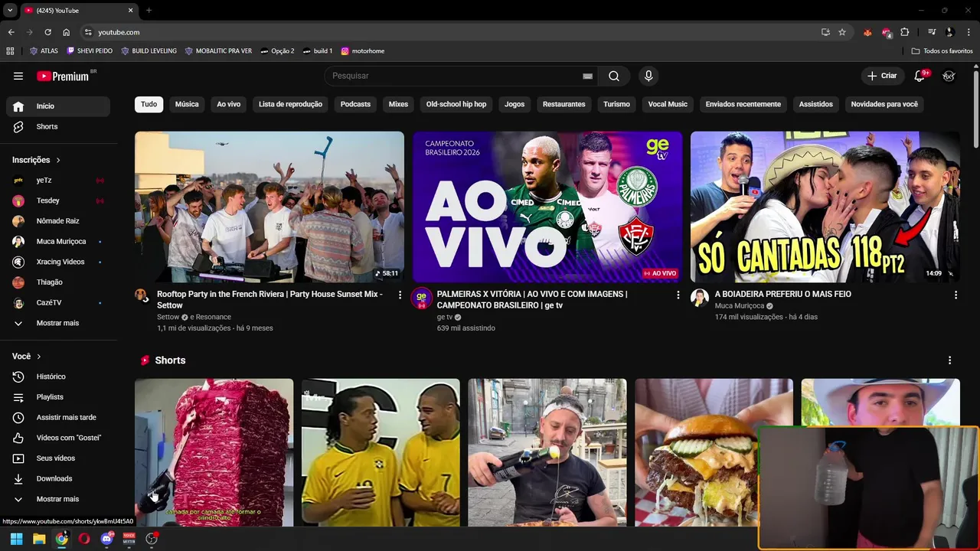Select Old-school hip hop chip
The height and width of the screenshot is (551, 980).
(456, 104)
